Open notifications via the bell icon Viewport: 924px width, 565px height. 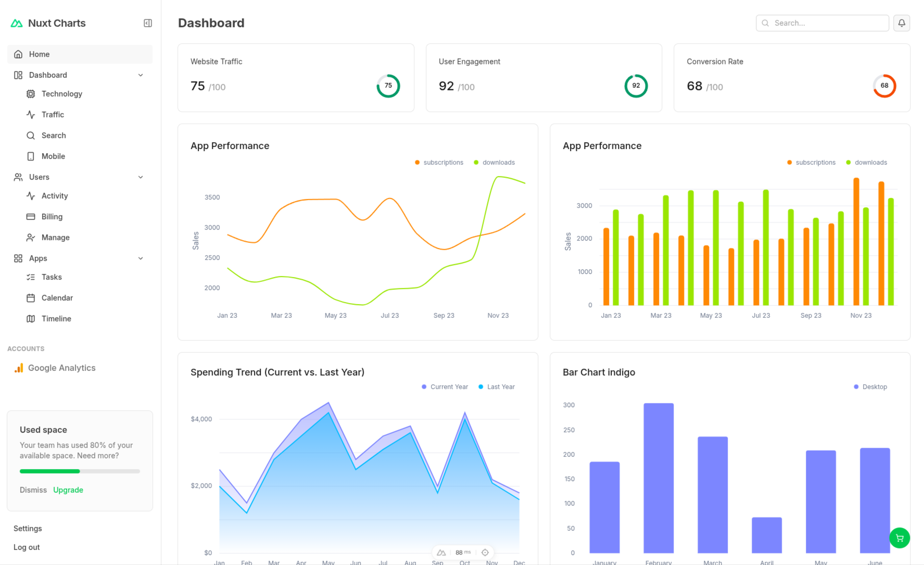[x=901, y=23]
